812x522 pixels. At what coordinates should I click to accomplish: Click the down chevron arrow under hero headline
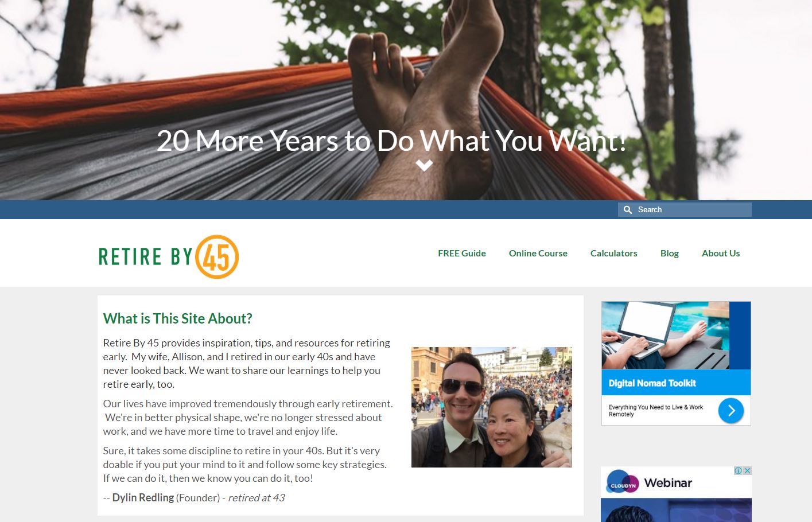click(424, 165)
